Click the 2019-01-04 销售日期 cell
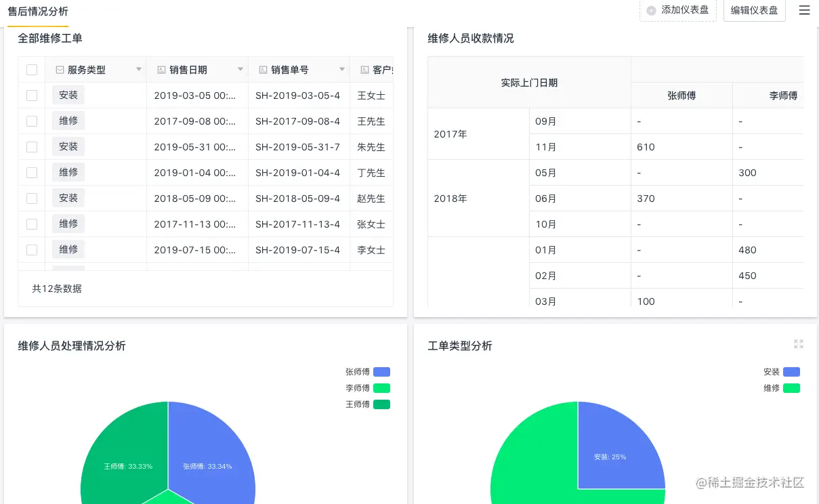The image size is (819, 504). [197, 173]
